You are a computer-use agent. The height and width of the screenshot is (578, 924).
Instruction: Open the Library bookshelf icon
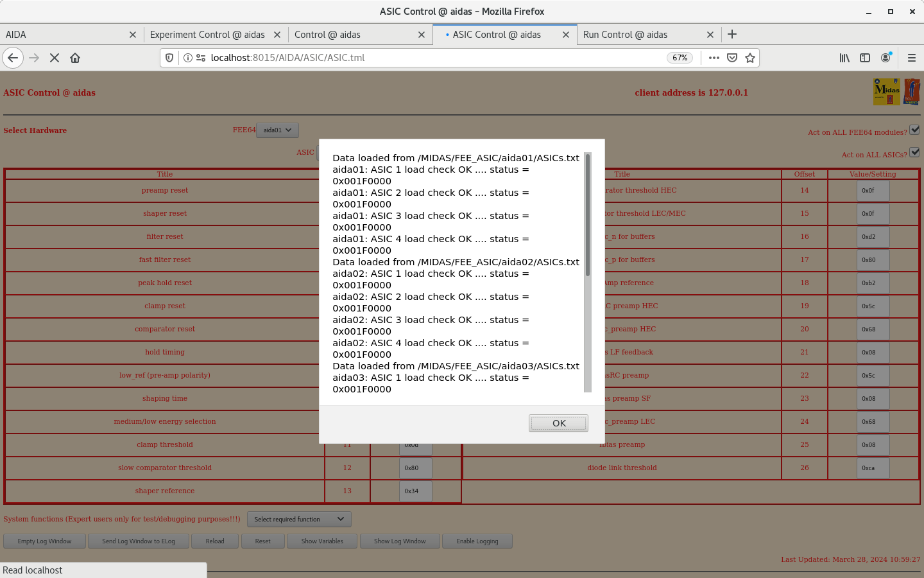pyautogui.click(x=844, y=58)
